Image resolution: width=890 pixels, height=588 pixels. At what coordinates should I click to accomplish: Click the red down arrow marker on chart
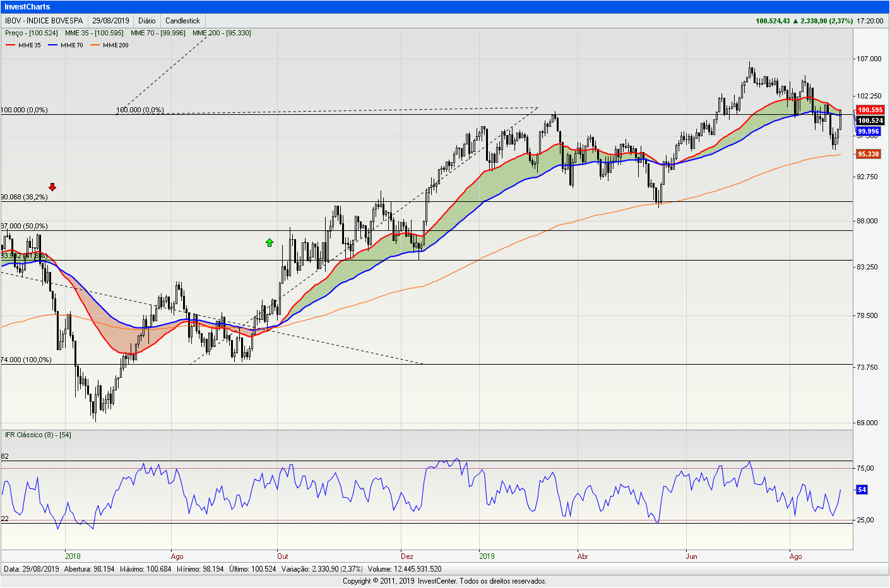52,187
